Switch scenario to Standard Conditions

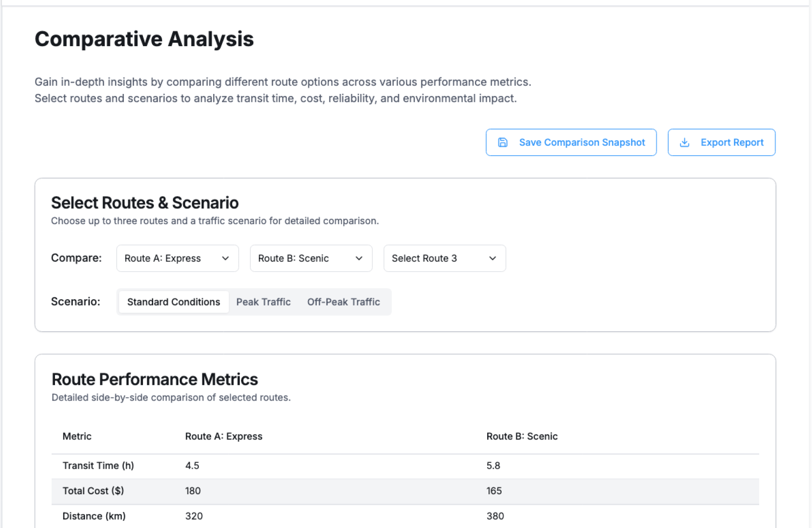click(173, 302)
